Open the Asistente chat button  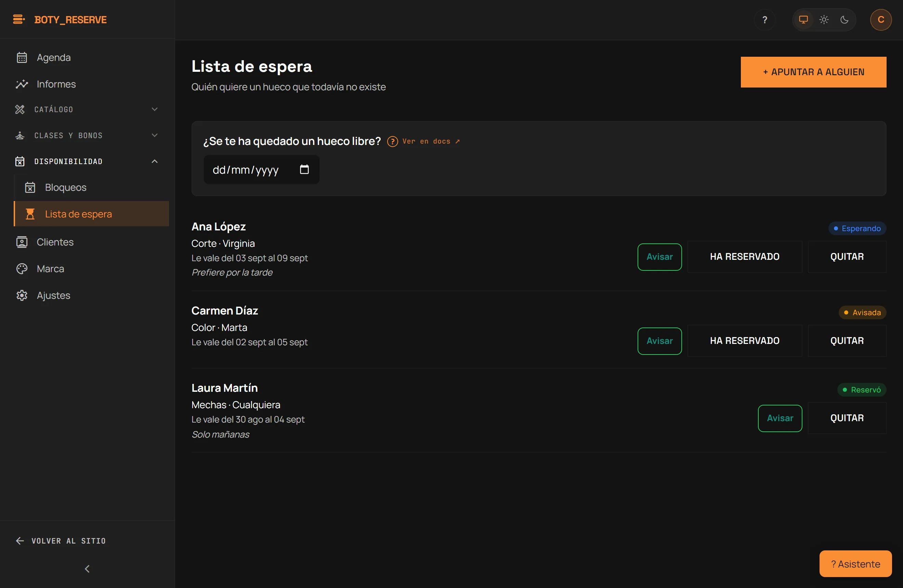[855, 564]
